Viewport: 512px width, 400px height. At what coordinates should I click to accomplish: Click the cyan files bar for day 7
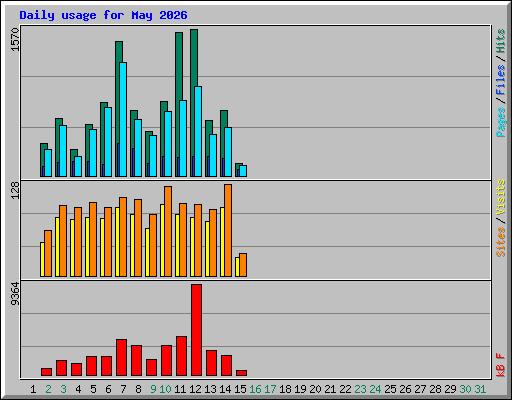[123, 119]
